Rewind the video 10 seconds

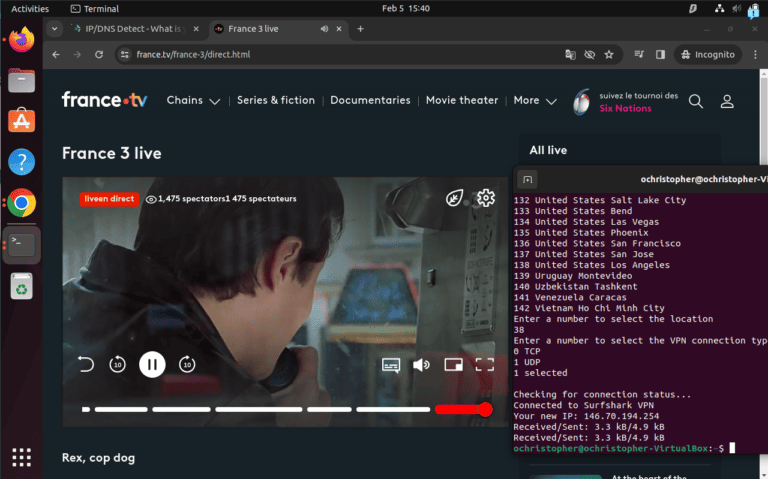coord(117,365)
